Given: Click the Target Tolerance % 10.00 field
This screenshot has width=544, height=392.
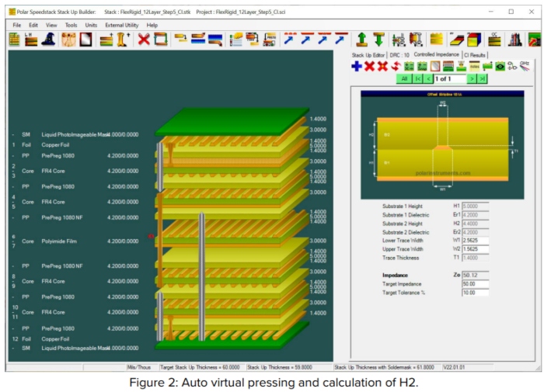Looking at the screenshot, I should pyautogui.click(x=476, y=293).
